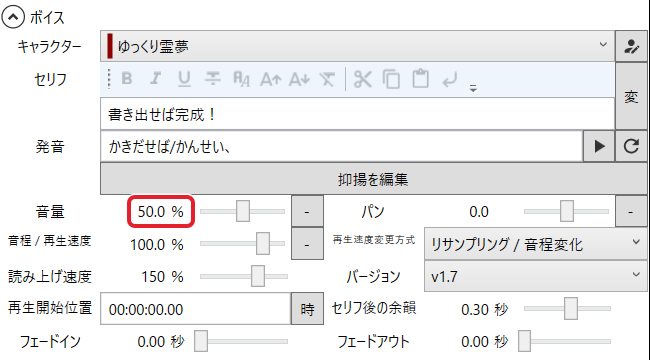Adjust the 音程 / 再生速度 slider handle
The image size is (650, 360).
(x=263, y=243)
